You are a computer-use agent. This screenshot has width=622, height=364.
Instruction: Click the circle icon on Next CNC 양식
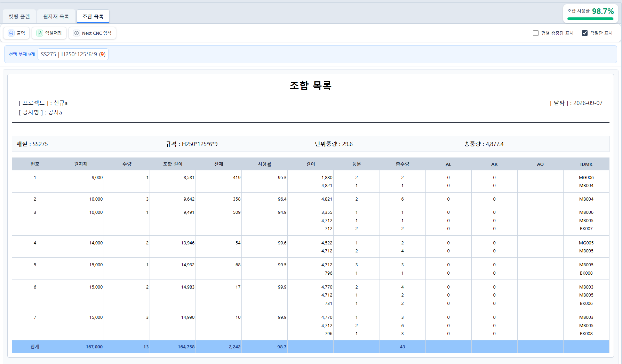[77, 33]
